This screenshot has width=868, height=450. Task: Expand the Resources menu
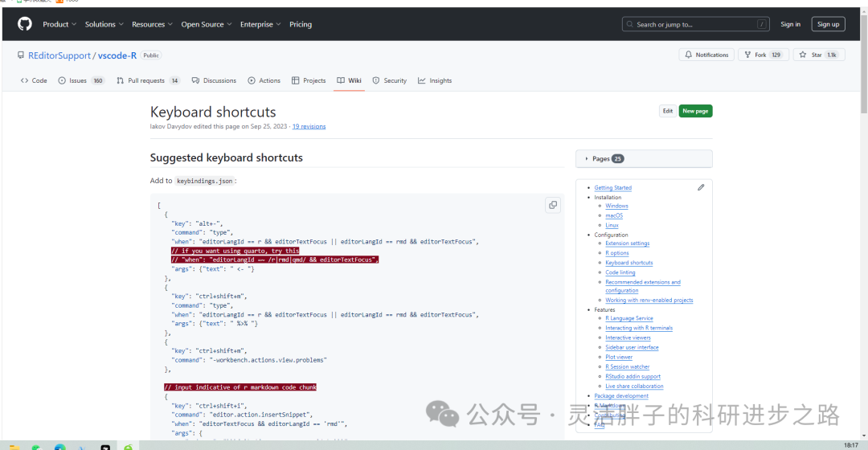pyautogui.click(x=152, y=24)
